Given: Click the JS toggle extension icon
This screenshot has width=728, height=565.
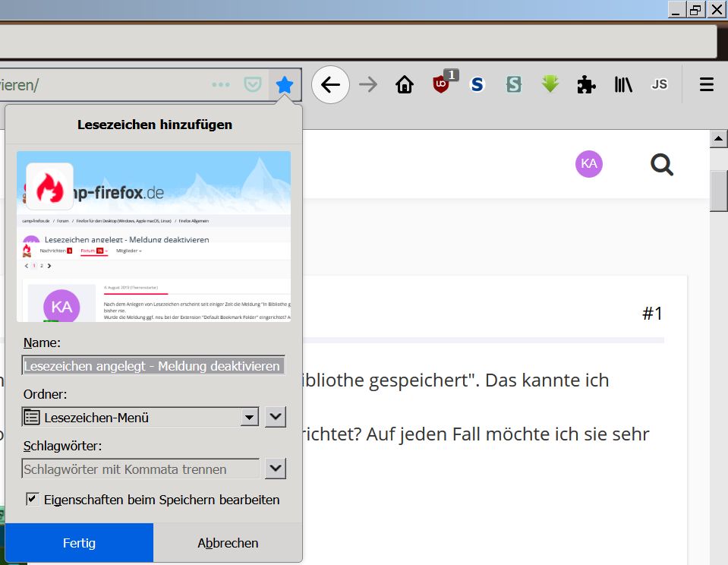Looking at the screenshot, I should (x=659, y=84).
